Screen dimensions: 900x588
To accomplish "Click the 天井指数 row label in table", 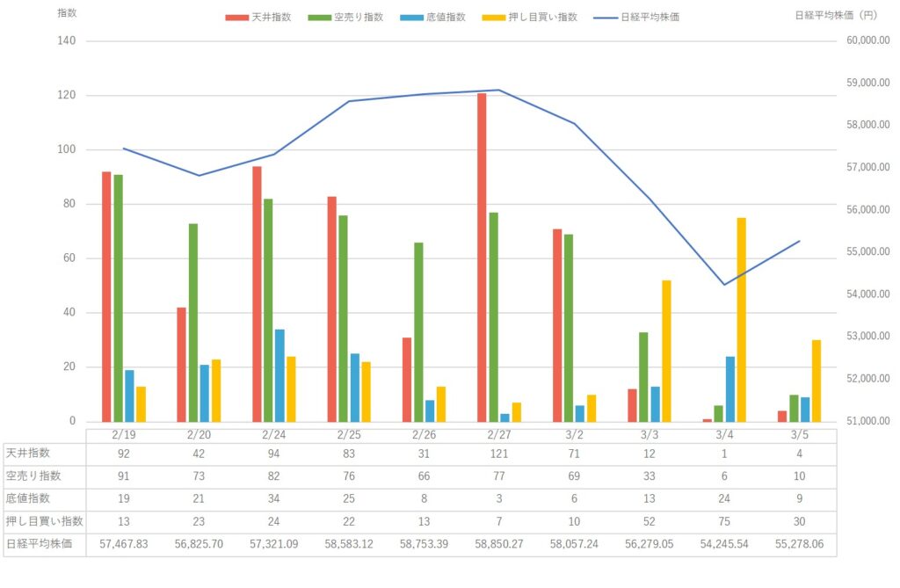I will [x=29, y=454].
